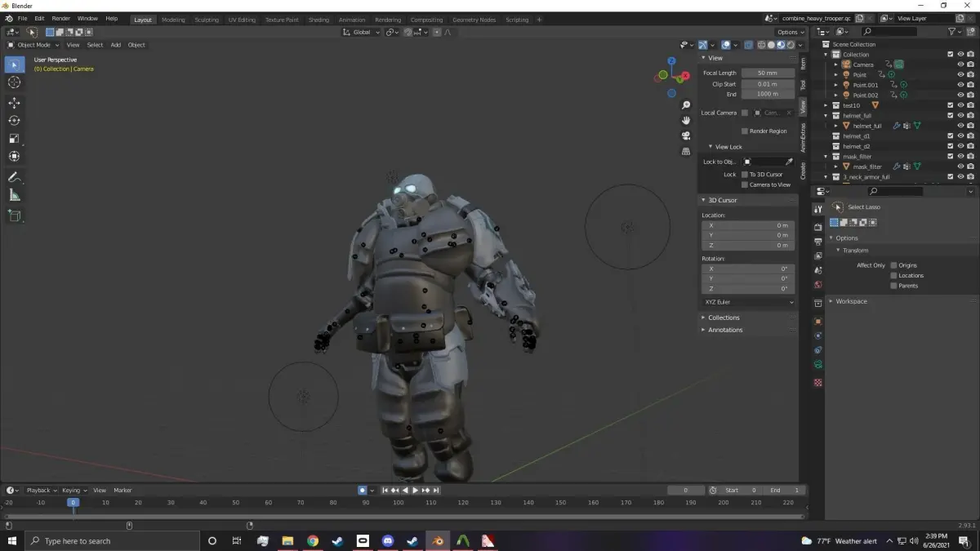Open the XYZ Euler rotation mode dropdown
This screenshot has width=980, height=551.
749,302
